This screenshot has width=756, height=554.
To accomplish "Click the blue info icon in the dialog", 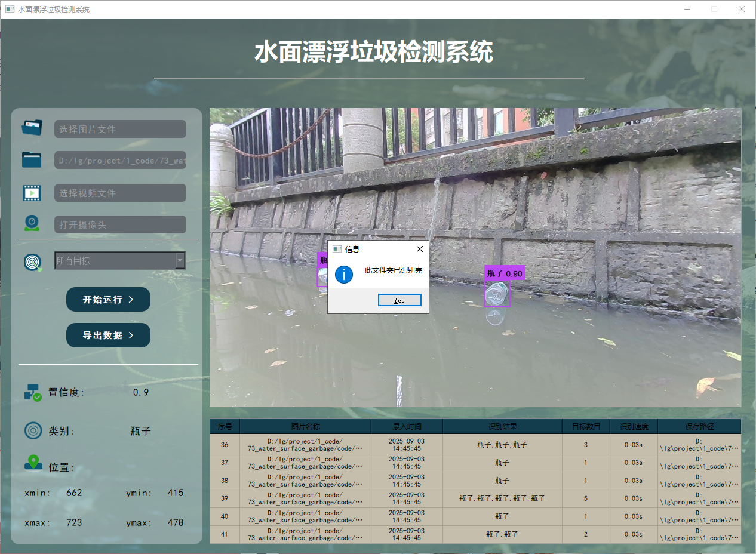I will click(344, 275).
